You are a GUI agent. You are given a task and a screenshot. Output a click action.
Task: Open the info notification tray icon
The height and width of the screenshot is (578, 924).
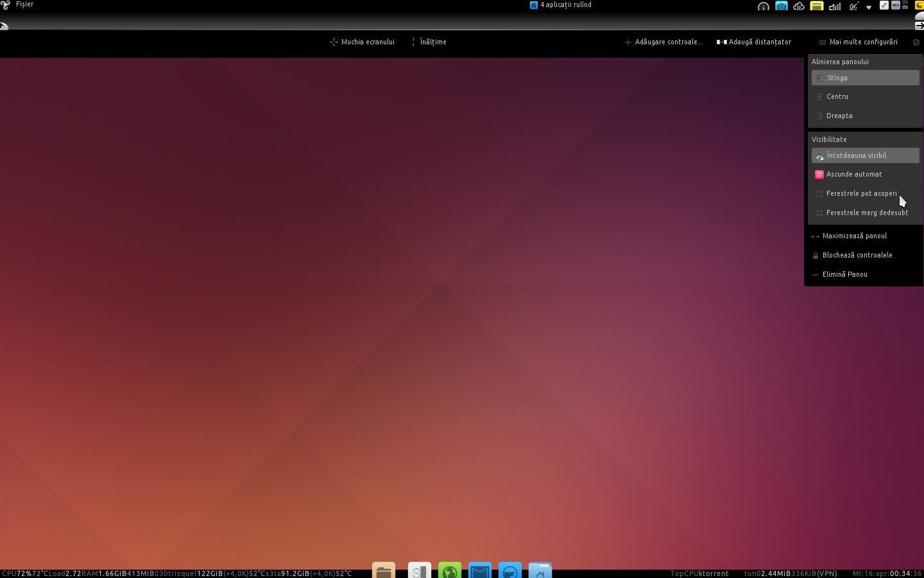(763, 6)
